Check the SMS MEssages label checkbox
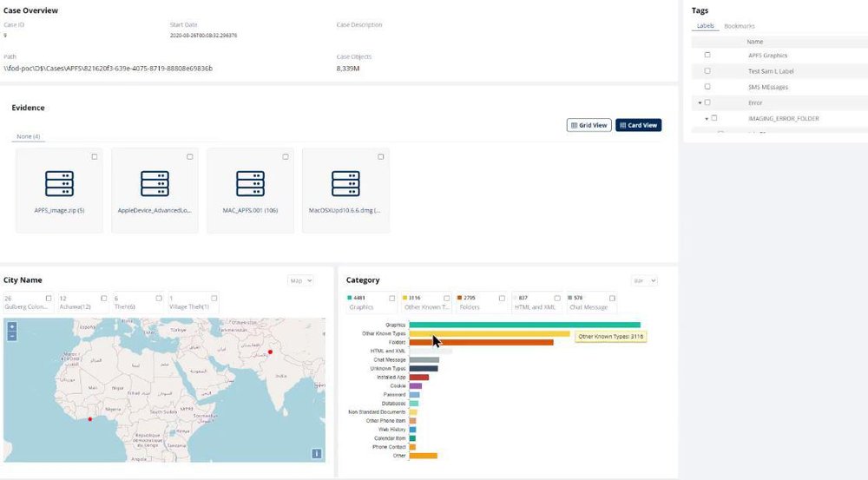Image resolution: width=868 pixels, height=480 pixels. (707, 87)
